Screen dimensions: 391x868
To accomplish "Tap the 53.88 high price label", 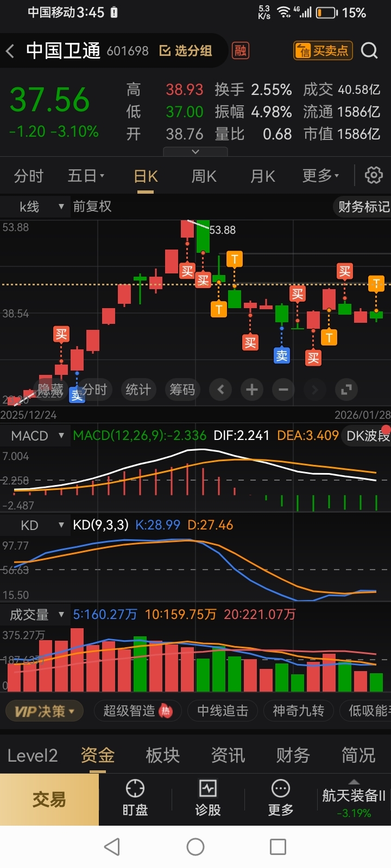I will click(x=223, y=230).
